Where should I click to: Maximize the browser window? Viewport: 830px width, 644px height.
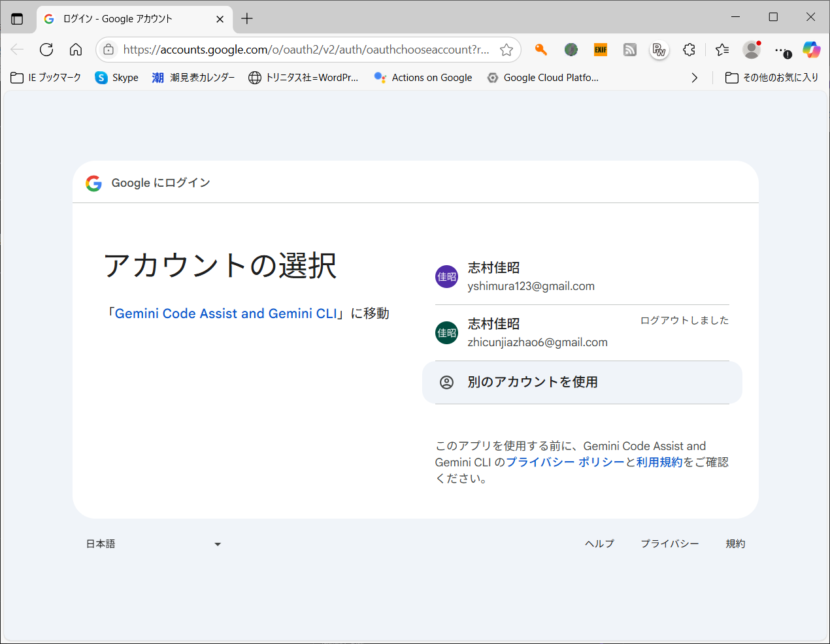coord(773,17)
